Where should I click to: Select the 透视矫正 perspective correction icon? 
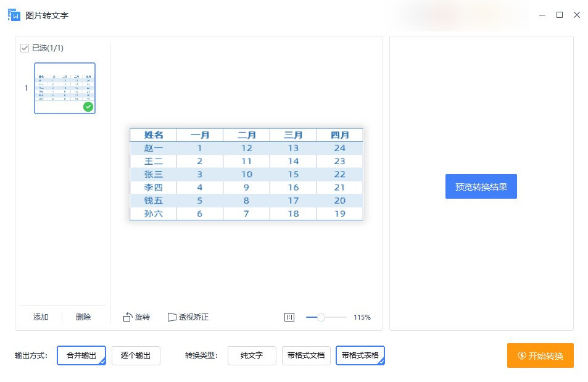click(171, 317)
